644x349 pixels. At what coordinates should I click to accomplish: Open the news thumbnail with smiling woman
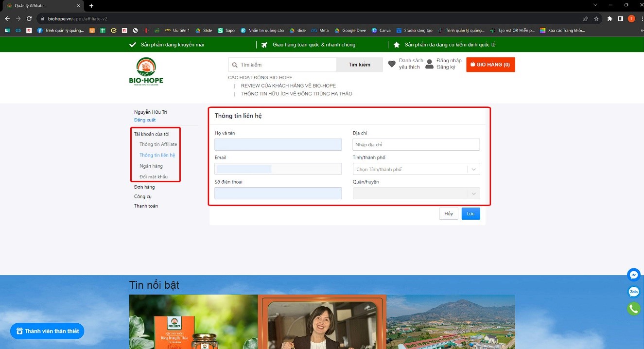click(x=322, y=322)
